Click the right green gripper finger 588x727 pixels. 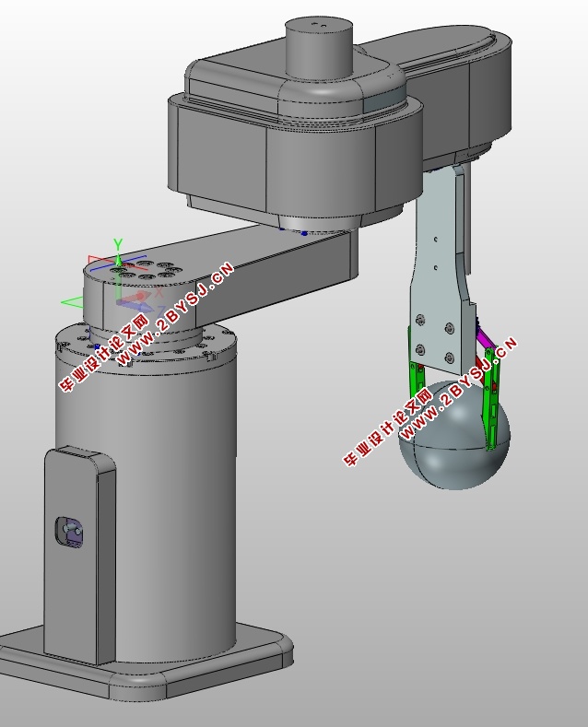click(490, 399)
